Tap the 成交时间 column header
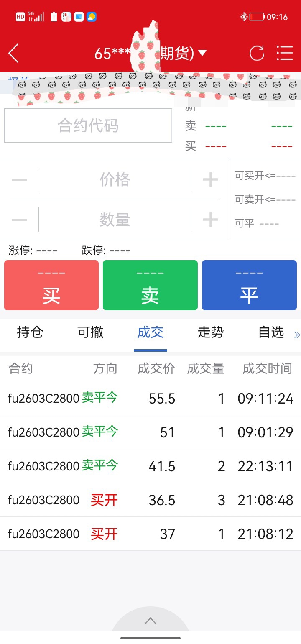This screenshot has width=301, height=644. (267, 368)
